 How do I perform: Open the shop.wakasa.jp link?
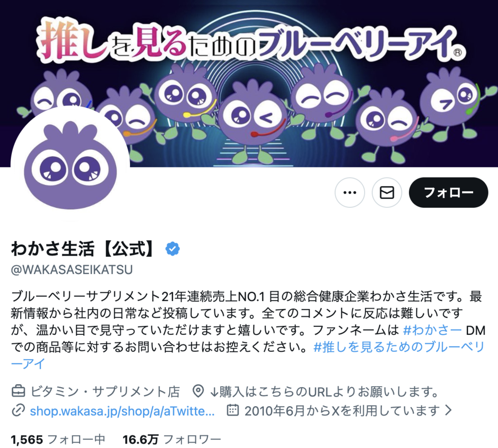123,411
